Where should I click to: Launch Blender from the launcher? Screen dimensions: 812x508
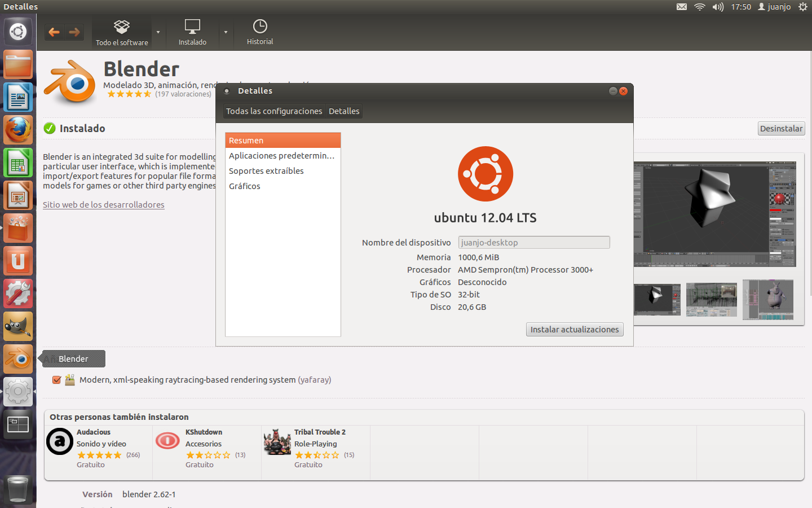point(18,359)
